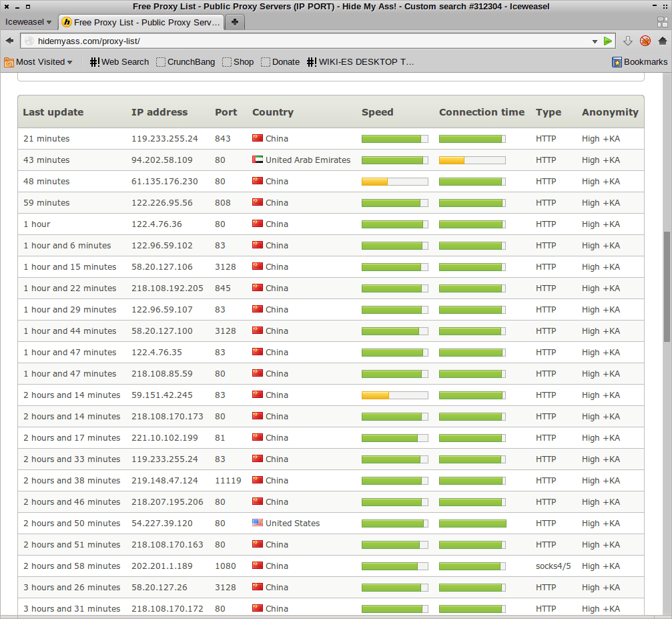Click the Connection time column header
This screenshot has width=672, height=619.
pyautogui.click(x=482, y=112)
